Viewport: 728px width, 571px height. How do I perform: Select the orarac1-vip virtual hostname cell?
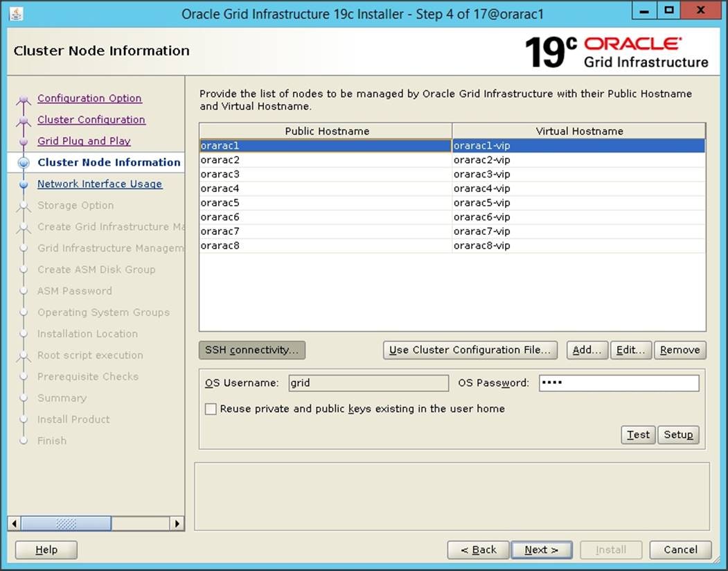579,146
